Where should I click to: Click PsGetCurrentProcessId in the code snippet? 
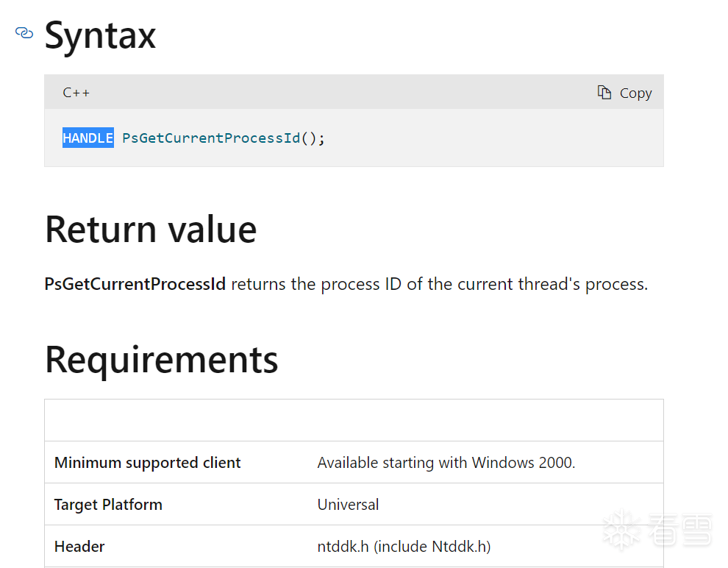coord(211,138)
